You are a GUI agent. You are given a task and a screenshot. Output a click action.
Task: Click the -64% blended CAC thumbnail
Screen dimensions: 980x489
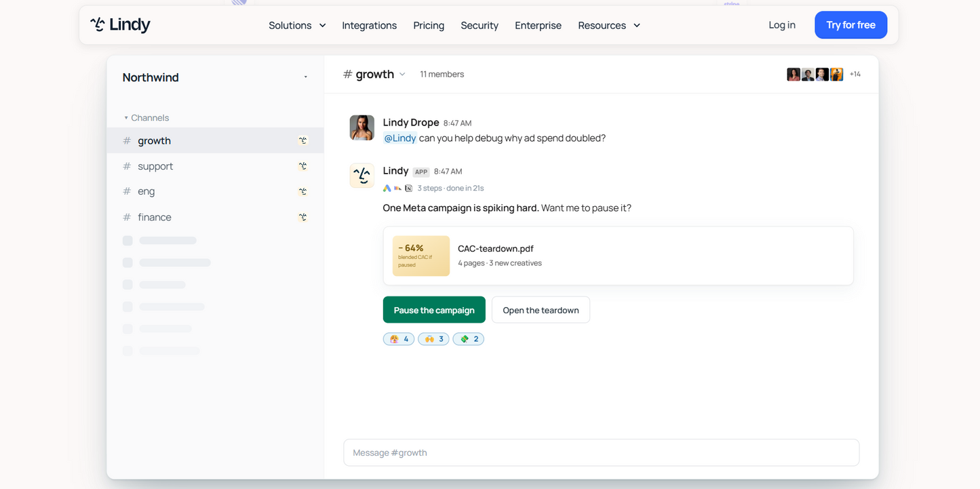(421, 256)
